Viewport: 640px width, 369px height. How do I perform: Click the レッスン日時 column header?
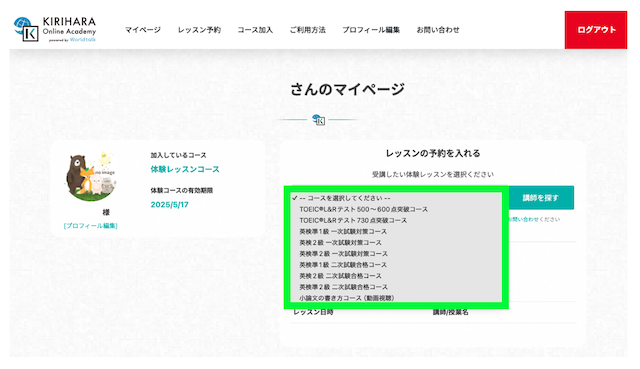313,312
